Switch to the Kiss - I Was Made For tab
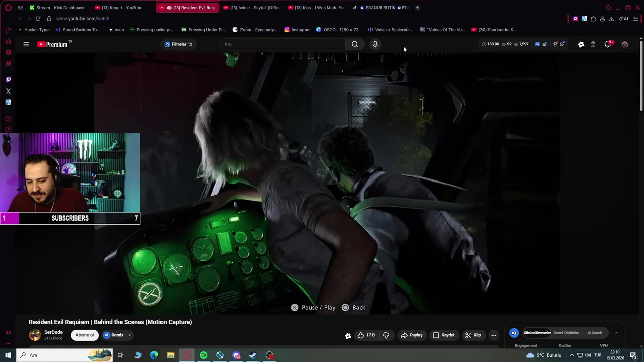Viewport: 644px width, 362px height. click(316, 8)
